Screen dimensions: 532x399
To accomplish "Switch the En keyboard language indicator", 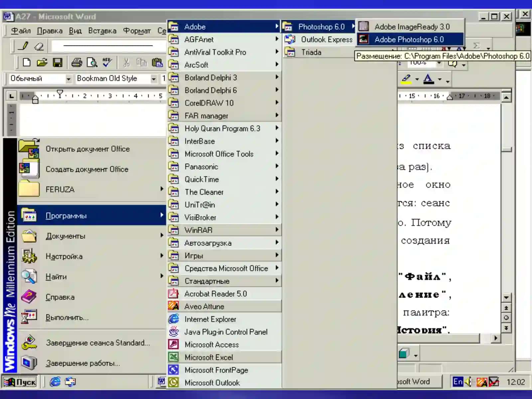I will coord(458,382).
